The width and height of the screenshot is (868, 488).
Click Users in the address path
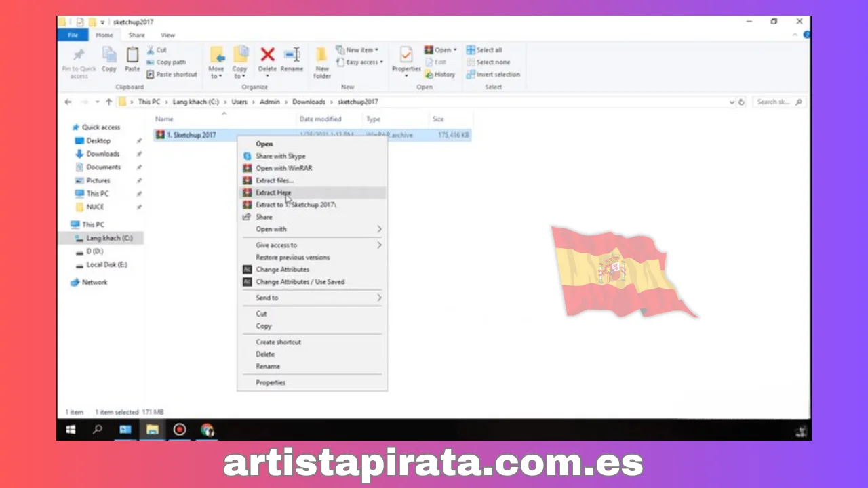(239, 102)
